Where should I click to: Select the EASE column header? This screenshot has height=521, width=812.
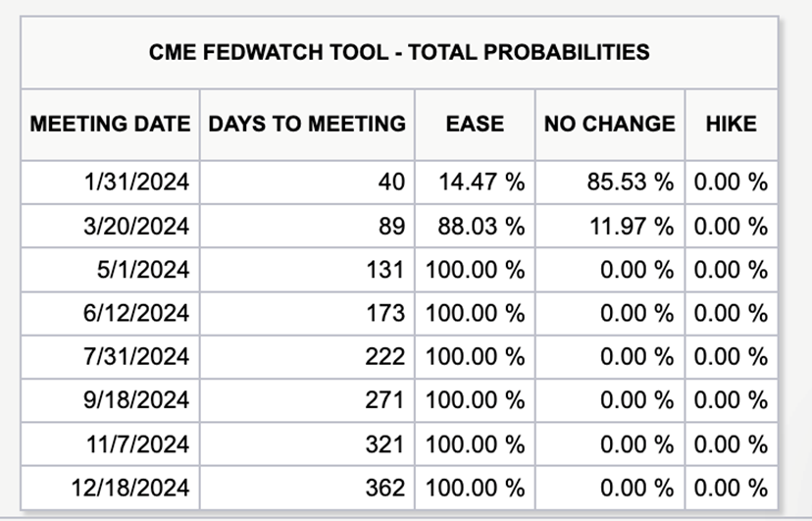click(x=475, y=125)
